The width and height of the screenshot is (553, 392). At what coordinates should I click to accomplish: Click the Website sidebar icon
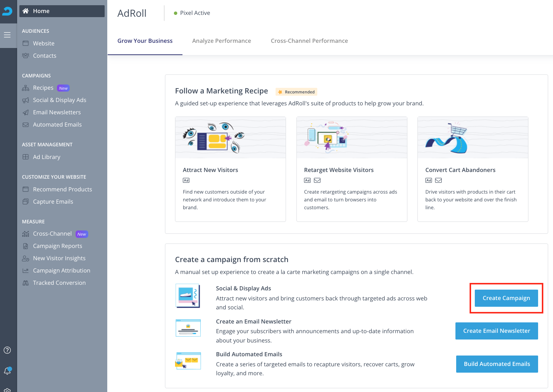(x=26, y=44)
